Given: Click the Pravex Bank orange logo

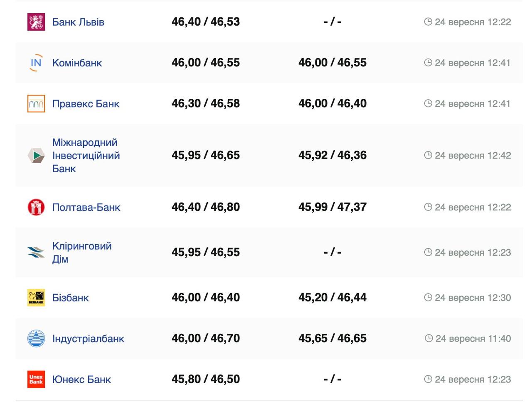Looking at the screenshot, I should coord(36,104).
